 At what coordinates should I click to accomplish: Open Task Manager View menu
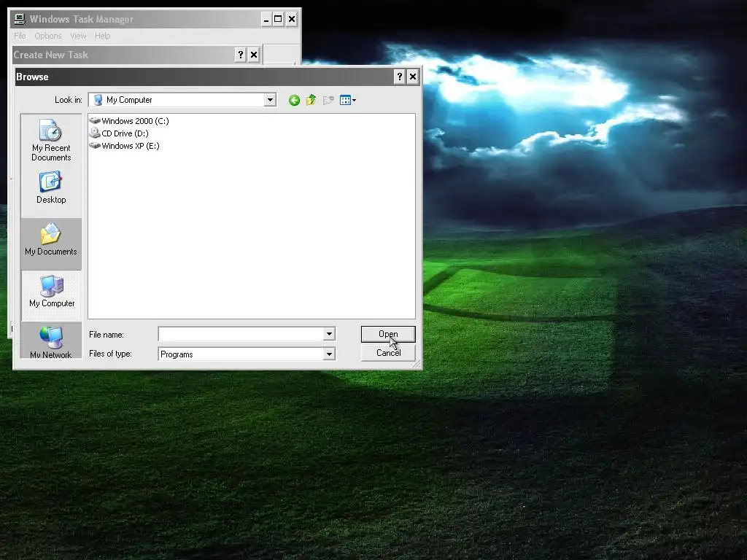click(78, 36)
